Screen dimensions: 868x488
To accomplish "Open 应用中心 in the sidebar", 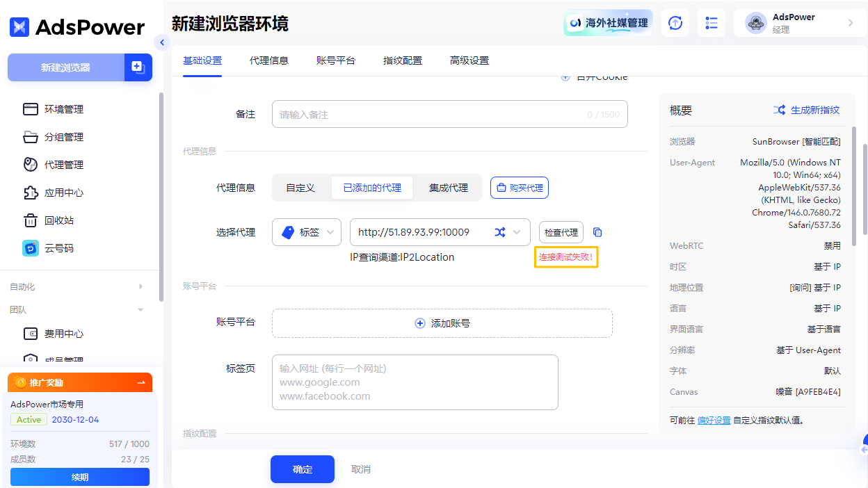I will point(62,193).
